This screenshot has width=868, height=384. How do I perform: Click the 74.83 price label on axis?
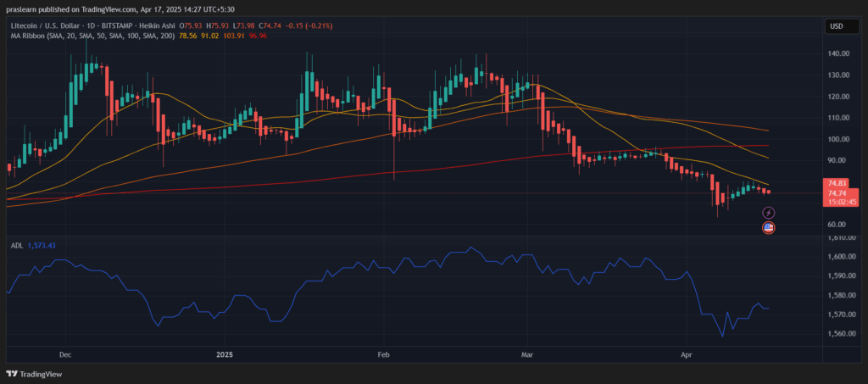pos(836,183)
